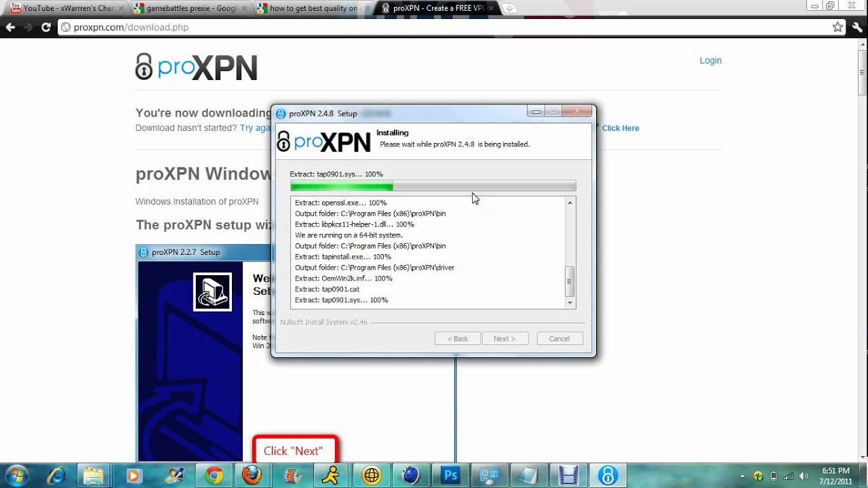Open Chrome wrench settings menu

point(857,27)
